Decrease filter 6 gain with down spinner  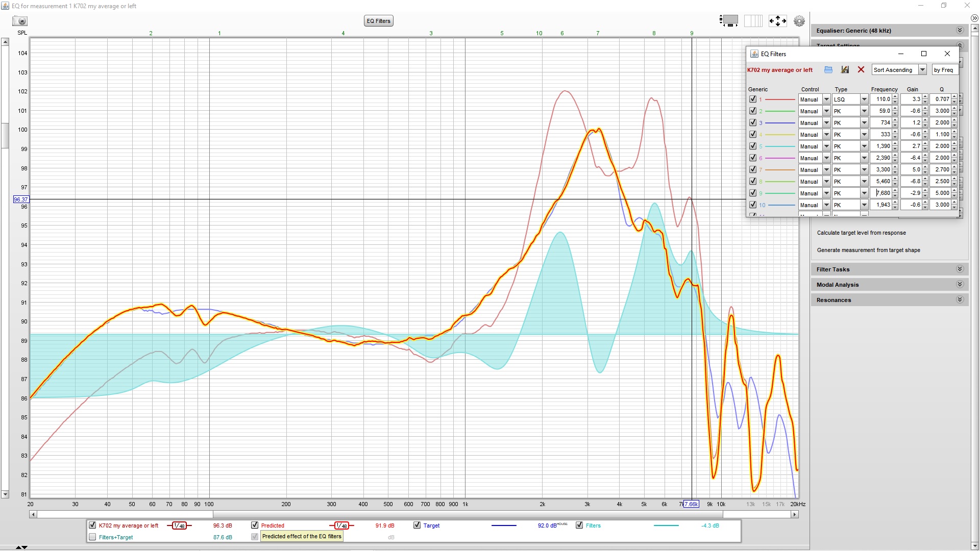925,161
